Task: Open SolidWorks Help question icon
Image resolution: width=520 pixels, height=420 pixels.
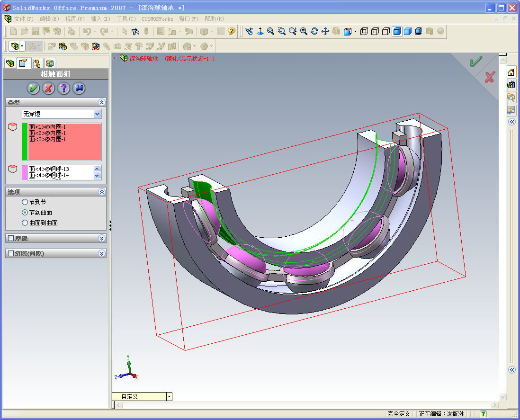Action: click(232, 31)
